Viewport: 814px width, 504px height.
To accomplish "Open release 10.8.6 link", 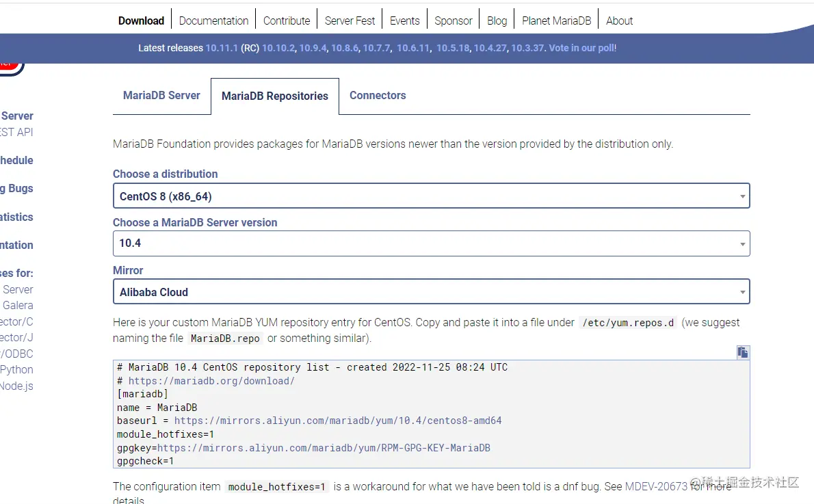I will pos(345,48).
